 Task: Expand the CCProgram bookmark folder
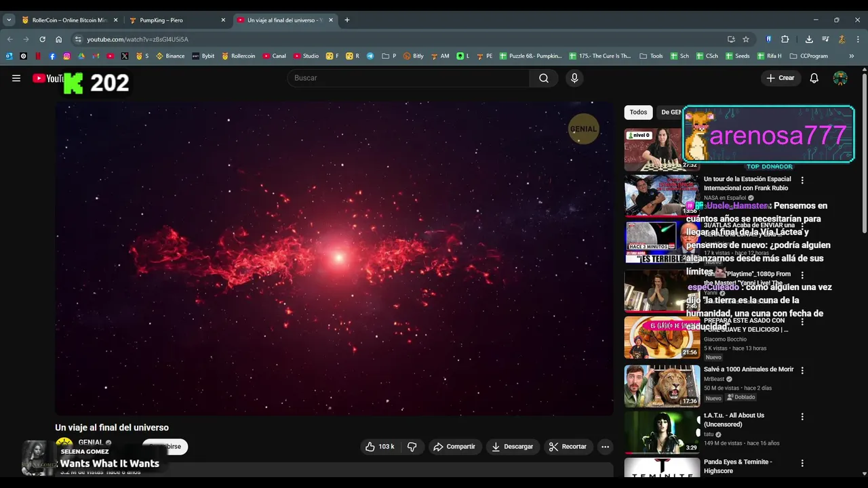coord(809,56)
